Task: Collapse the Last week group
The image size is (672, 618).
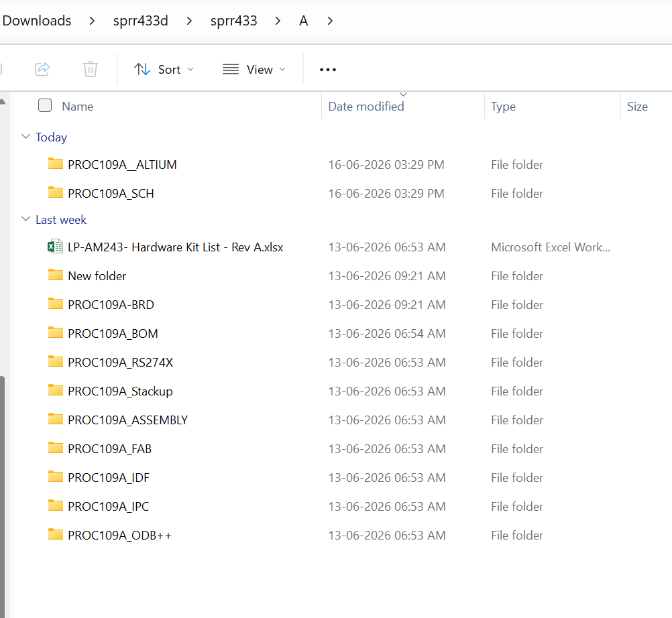Action: pos(25,219)
